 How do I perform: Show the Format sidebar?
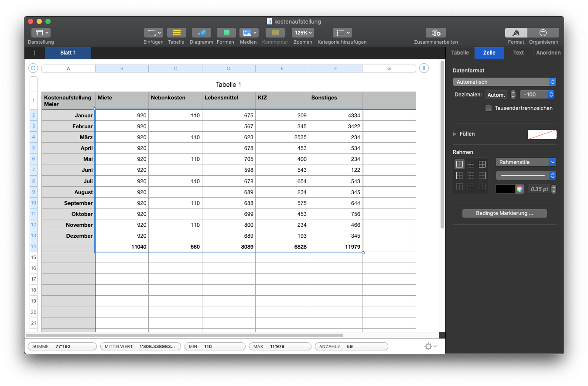coord(516,33)
